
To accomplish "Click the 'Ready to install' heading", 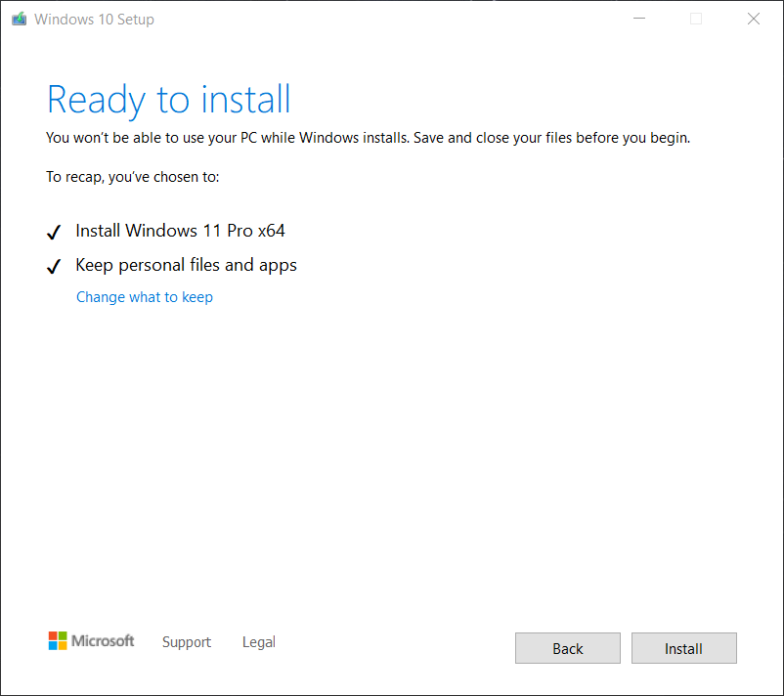I will click(x=168, y=100).
